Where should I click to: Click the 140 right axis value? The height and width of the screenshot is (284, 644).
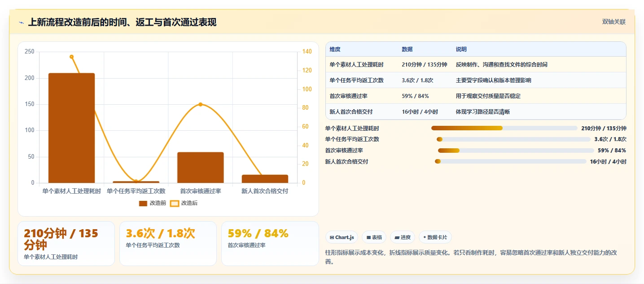pyautogui.click(x=307, y=52)
